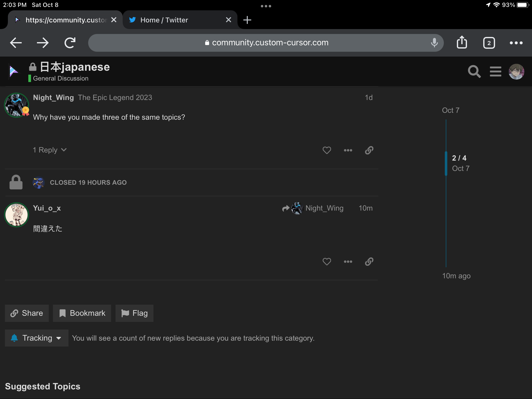Open the hamburger menu
Viewport: 532px width, 399px height.
click(496, 71)
